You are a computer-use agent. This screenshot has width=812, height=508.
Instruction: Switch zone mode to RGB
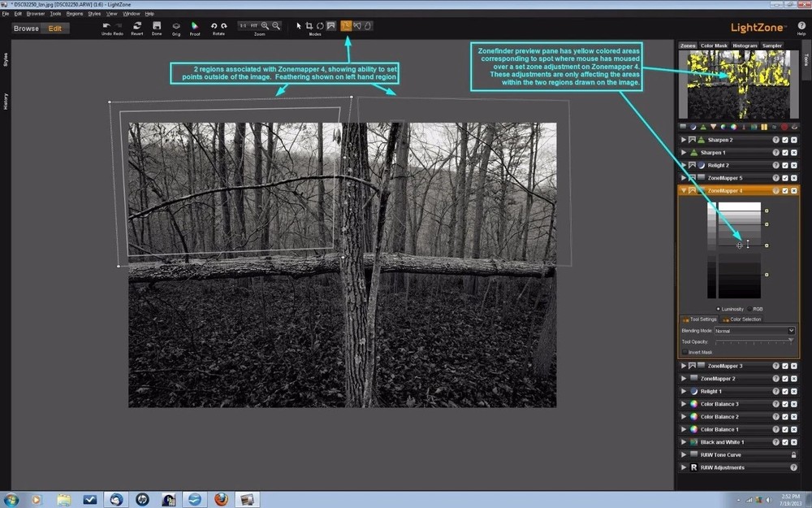pyautogui.click(x=750, y=309)
